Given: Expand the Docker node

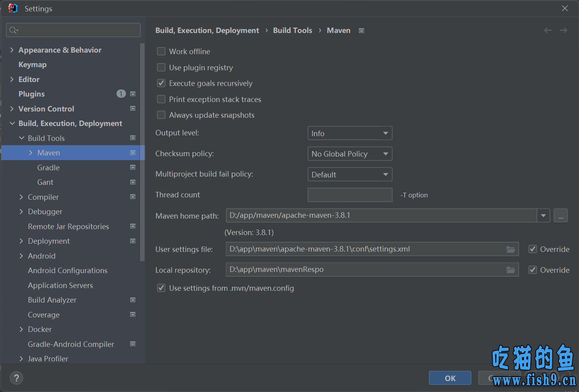Looking at the screenshot, I should [21, 329].
